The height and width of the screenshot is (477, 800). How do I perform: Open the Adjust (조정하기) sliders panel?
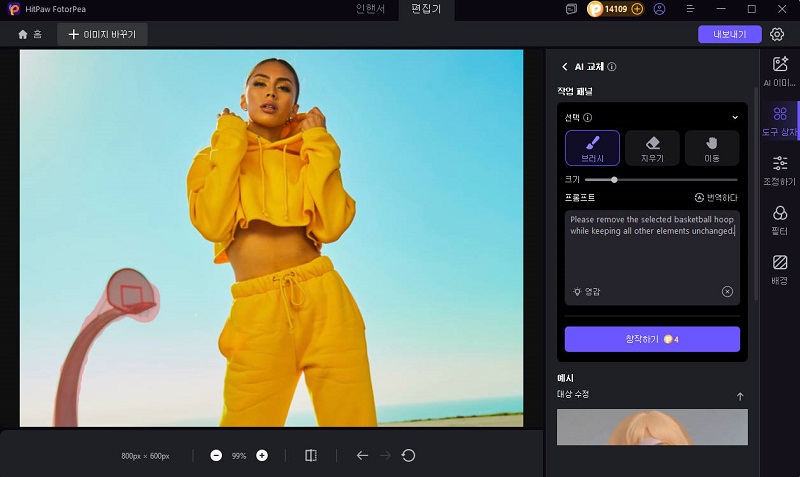point(780,170)
